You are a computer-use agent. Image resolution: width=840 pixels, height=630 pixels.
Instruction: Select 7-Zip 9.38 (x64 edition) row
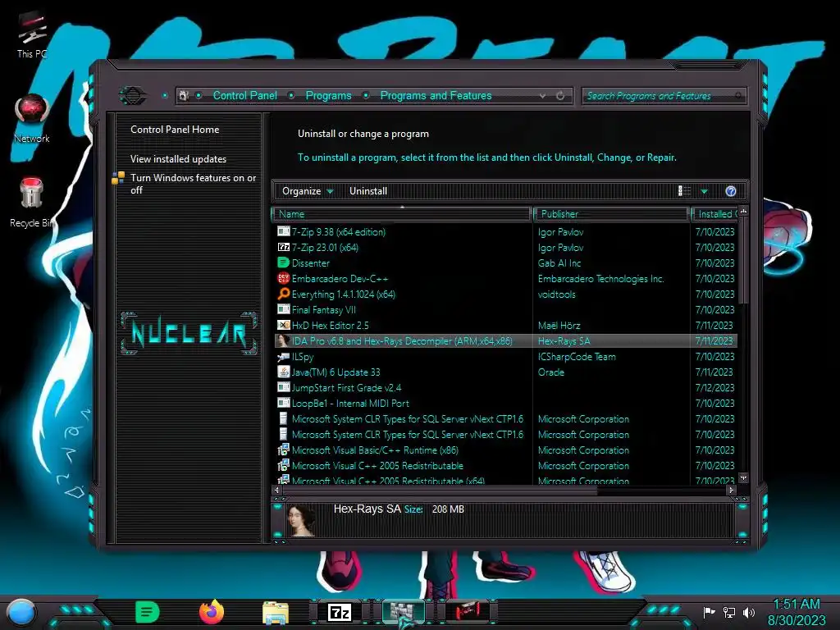pos(505,232)
